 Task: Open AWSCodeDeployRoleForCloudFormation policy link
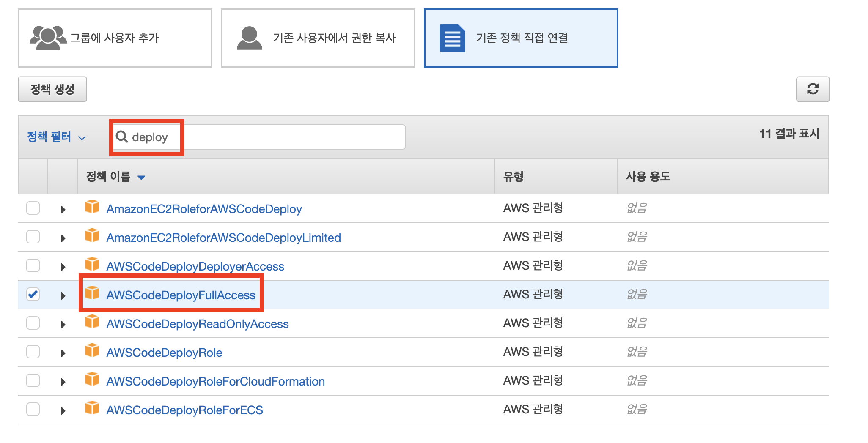pos(215,381)
